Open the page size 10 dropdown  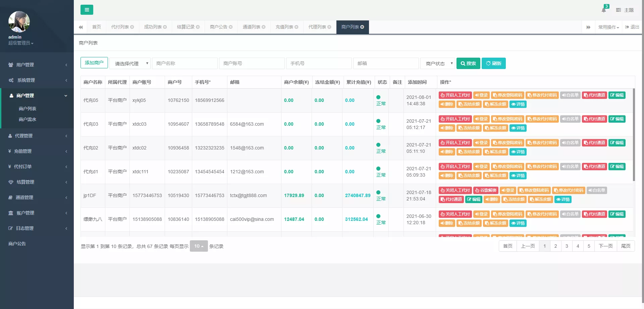(x=199, y=246)
